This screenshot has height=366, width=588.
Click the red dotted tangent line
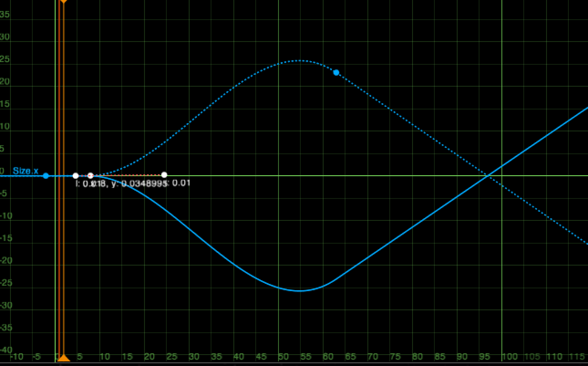[128, 175]
